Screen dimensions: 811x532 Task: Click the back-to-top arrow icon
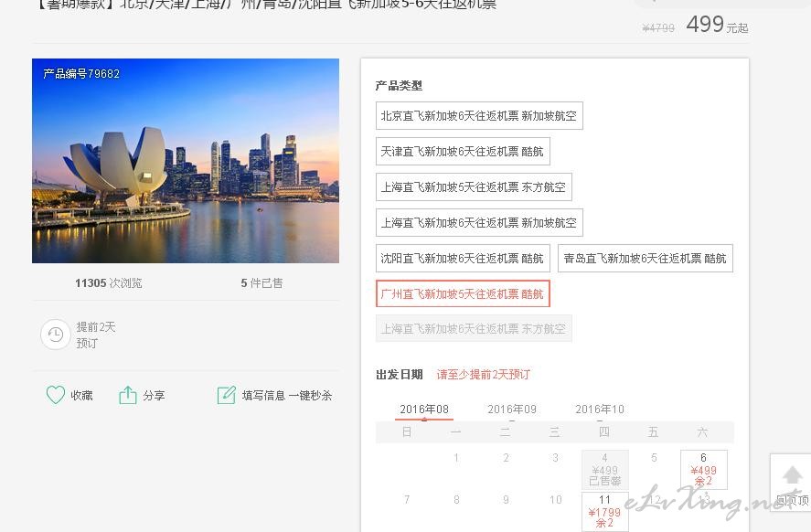click(792, 475)
